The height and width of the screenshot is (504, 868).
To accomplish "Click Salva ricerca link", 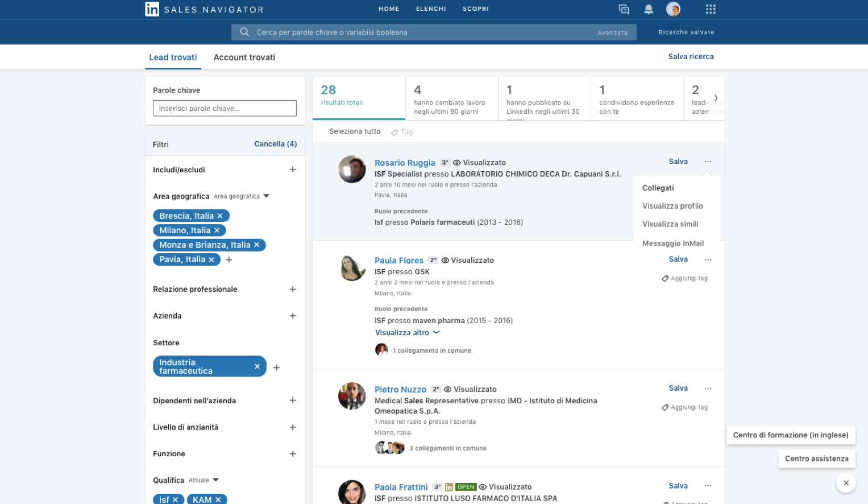I will click(691, 57).
